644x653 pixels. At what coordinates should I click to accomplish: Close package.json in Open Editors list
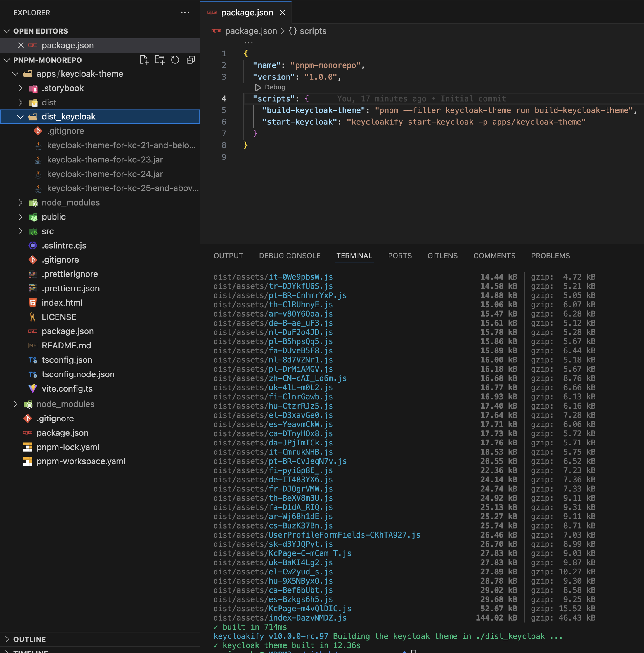pyautogui.click(x=21, y=45)
